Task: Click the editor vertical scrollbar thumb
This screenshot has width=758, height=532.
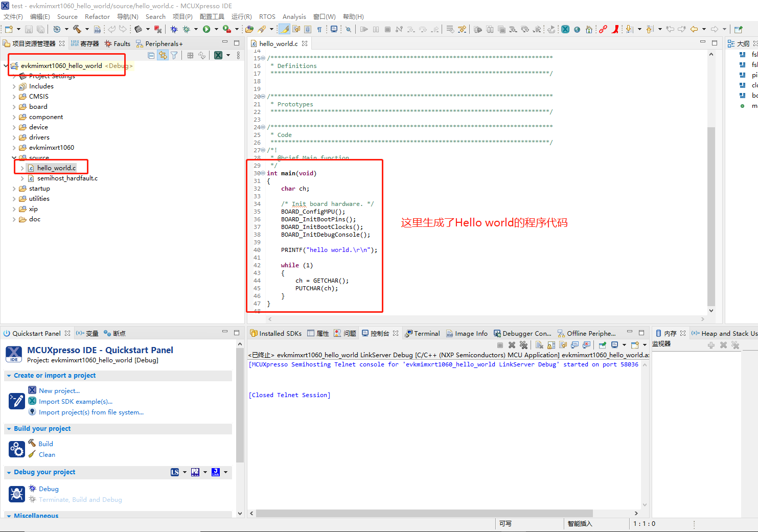Action: [711, 216]
